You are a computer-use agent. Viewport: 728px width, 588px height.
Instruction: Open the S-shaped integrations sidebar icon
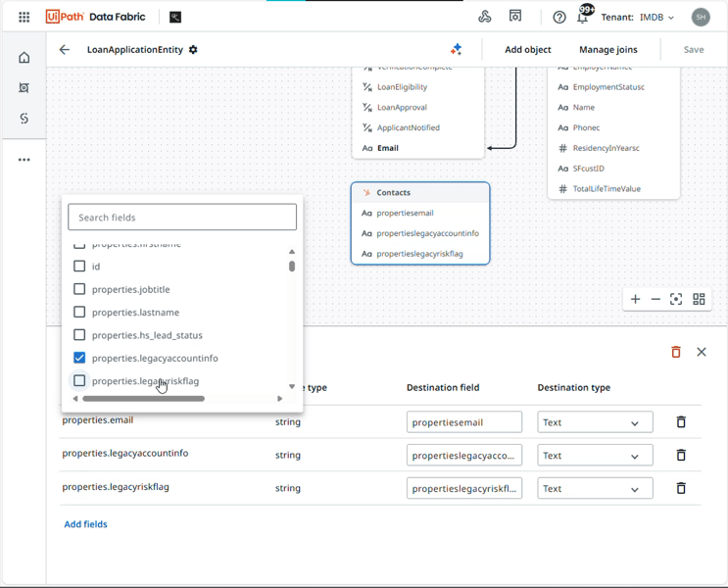click(x=24, y=119)
